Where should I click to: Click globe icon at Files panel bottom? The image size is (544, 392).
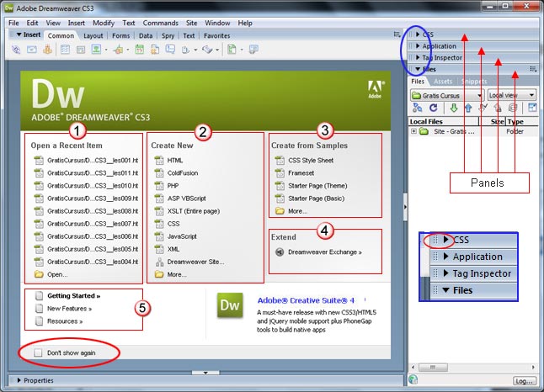pyautogui.click(x=413, y=379)
